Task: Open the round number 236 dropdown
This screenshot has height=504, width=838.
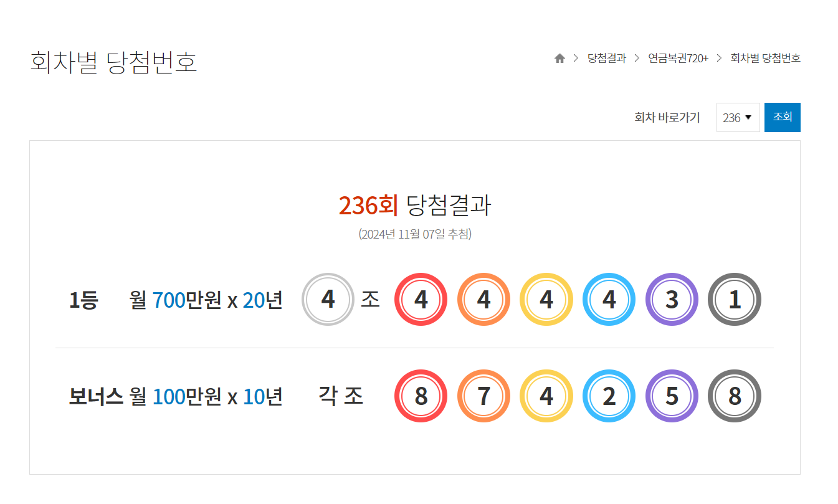Action: coord(738,117)
